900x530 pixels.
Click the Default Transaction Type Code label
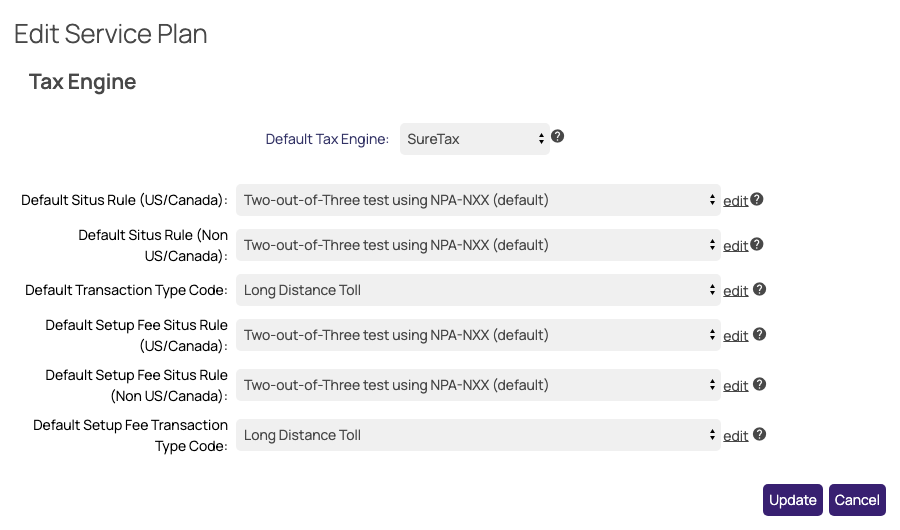tap(126, 290)
